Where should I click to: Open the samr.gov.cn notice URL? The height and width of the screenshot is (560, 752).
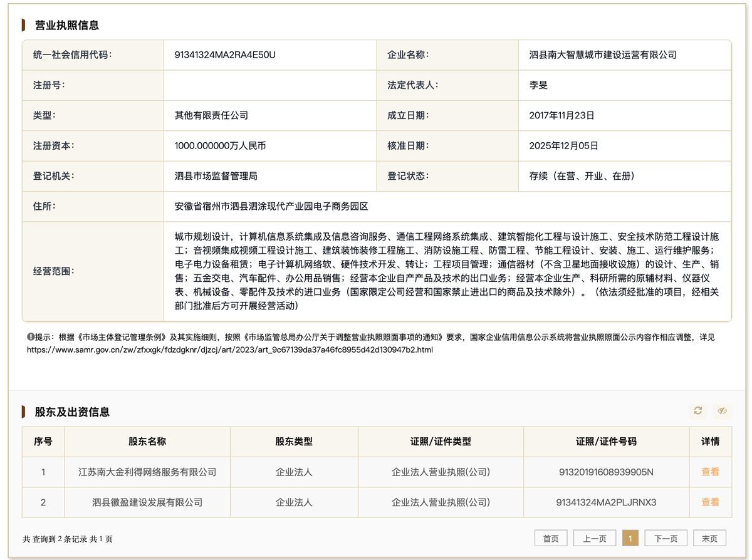[229, 349]
